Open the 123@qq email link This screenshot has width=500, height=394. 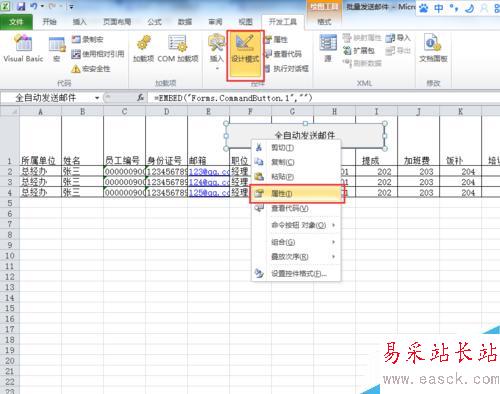(x=209, y=172)
